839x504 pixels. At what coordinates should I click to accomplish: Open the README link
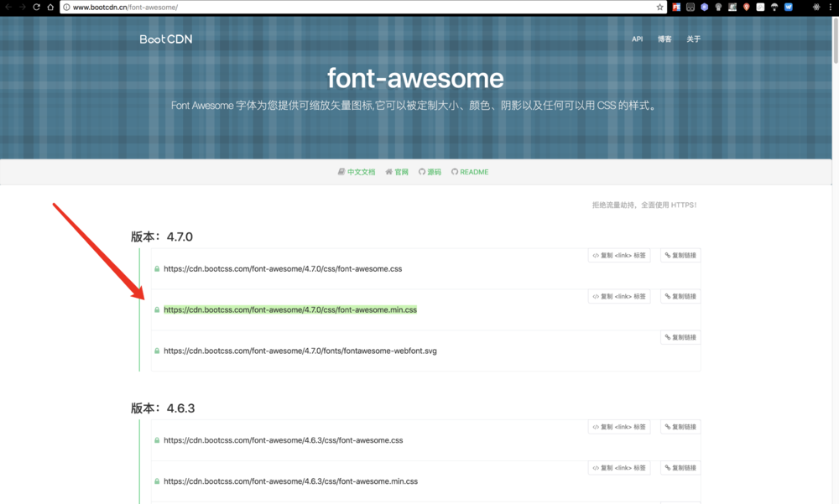coord(470,172)
